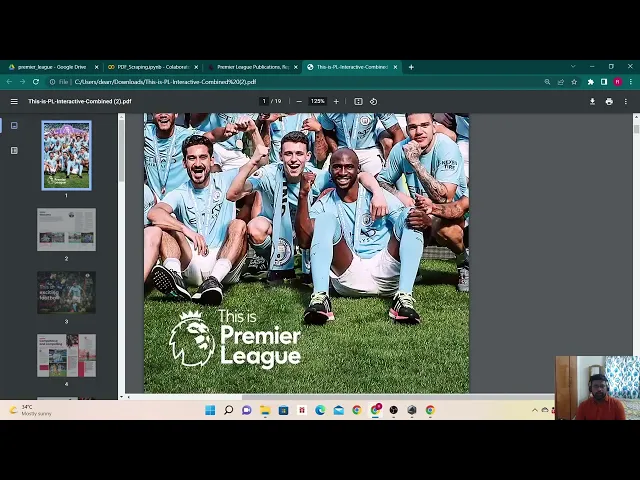Go back in browser history

point(9,82)
